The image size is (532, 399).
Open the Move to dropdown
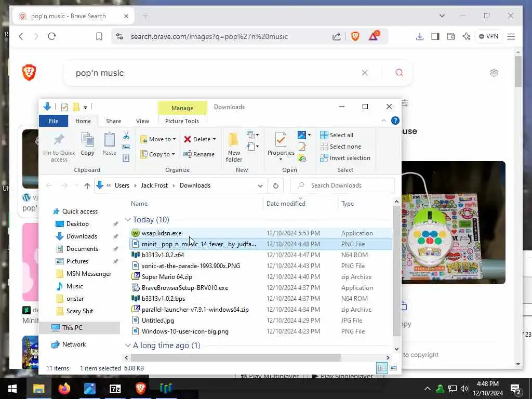(x=158, y=139)
